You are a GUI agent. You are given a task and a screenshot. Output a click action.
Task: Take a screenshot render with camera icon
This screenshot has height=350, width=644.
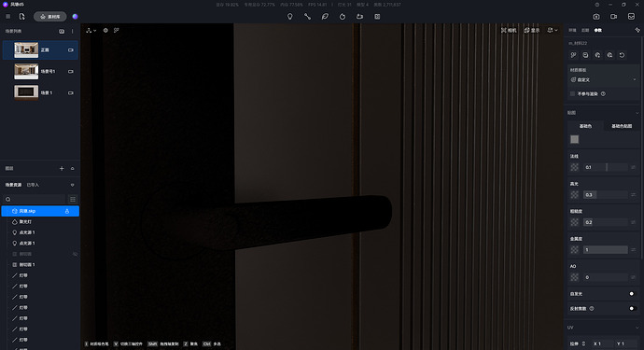click(x=596, y=17)
